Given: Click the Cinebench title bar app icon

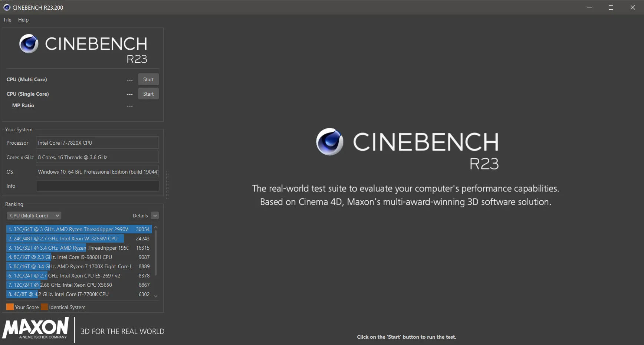Looking at the screenshot, I should coord(7,7).
